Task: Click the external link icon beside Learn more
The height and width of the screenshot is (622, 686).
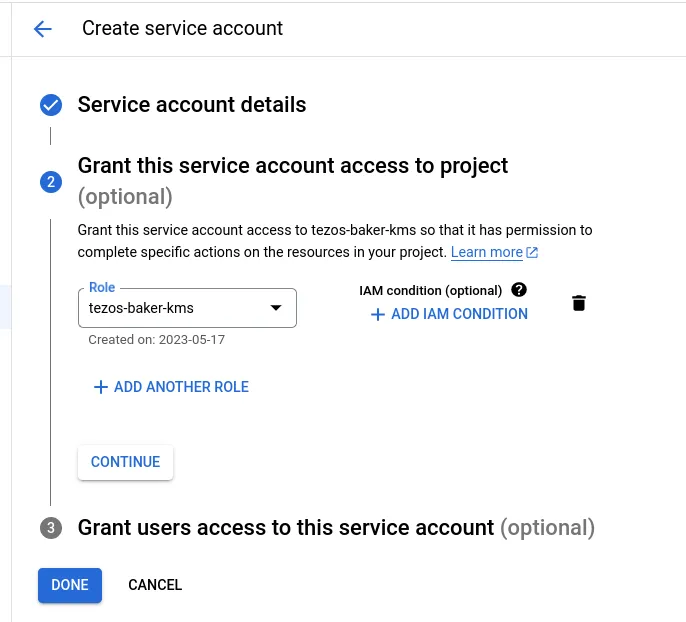Action: point(532,253)
